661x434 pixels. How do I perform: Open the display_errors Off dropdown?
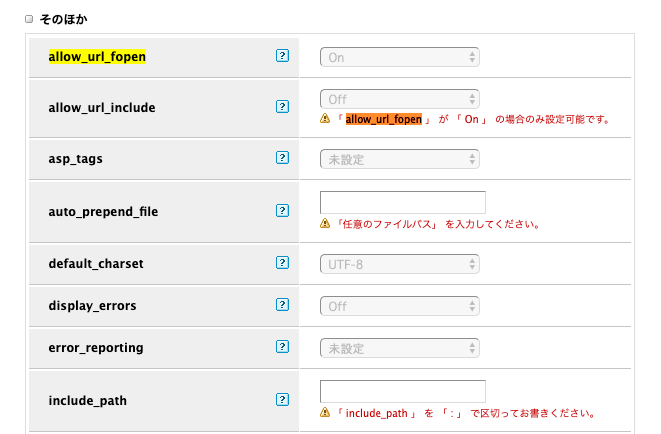coord(400,306)
